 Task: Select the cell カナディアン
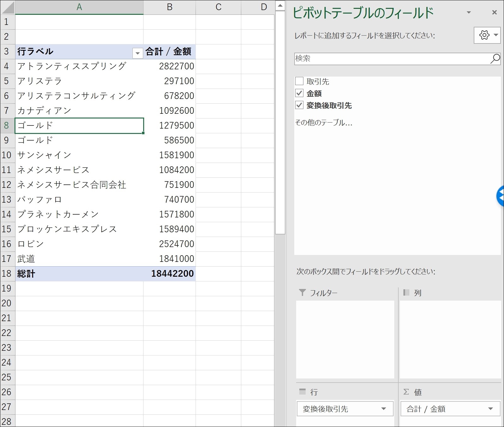click(x=79, y=111)
